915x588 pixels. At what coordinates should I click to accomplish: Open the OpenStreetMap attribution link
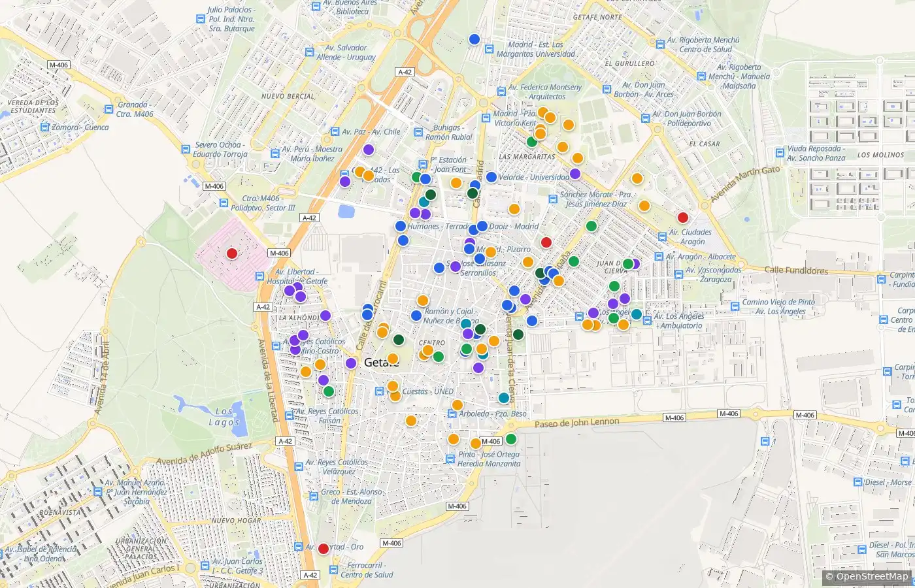pyautogui.click(x=872, y=576)
